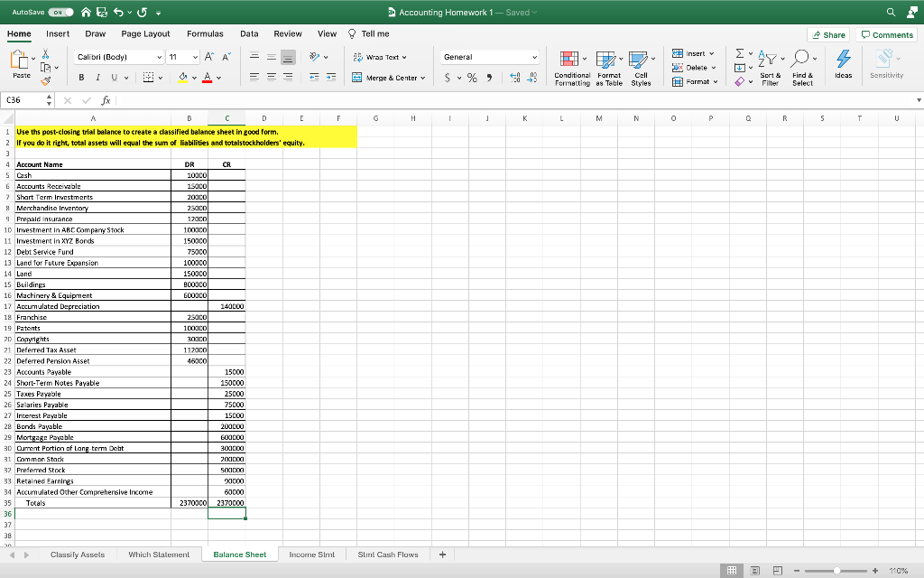Click the Share button
Screen dimensions: 924x578
827,33
